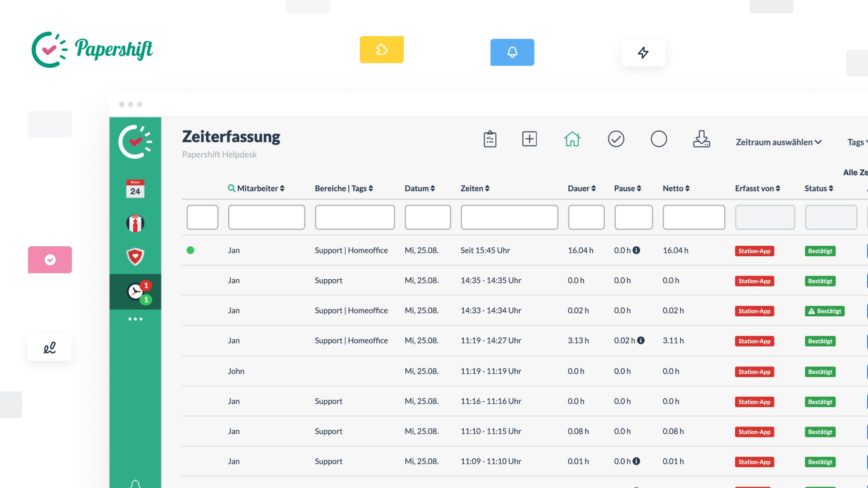This screenshot has height=488, width=868.
Task: Click the clipboard checklist icon in toolbar
Action: coord(490,139)
